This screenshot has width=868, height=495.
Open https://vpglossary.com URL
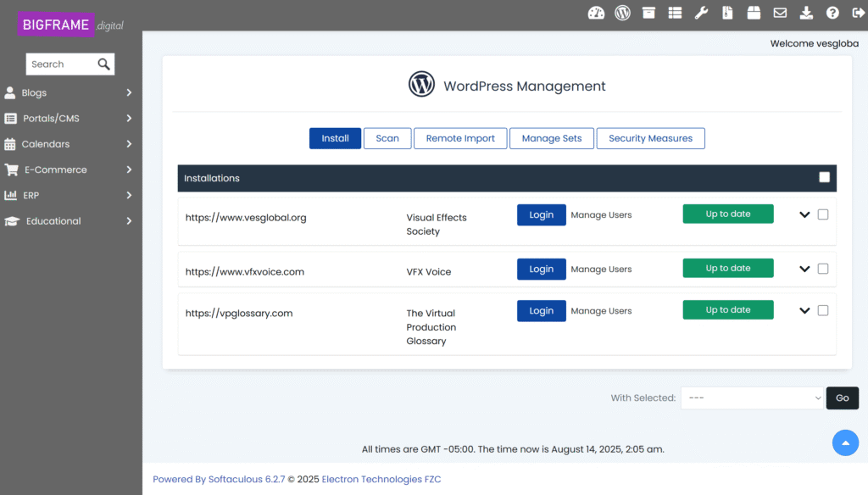(239, 314)
